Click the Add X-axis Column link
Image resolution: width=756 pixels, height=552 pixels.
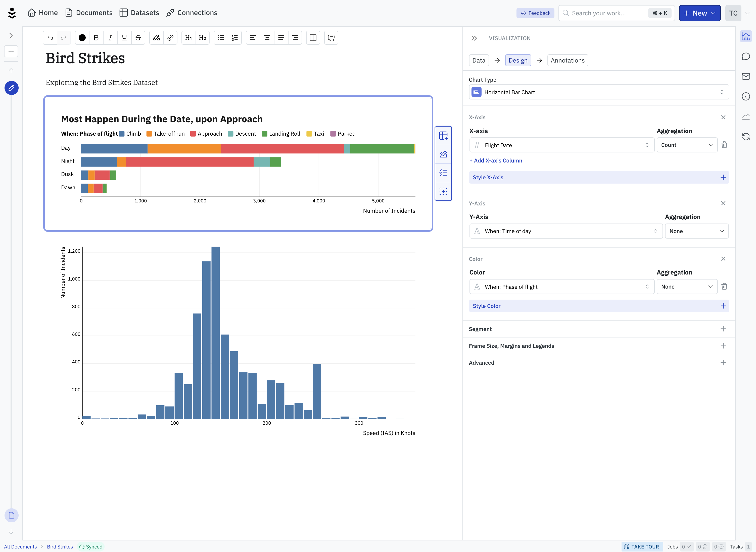(496, 160)
